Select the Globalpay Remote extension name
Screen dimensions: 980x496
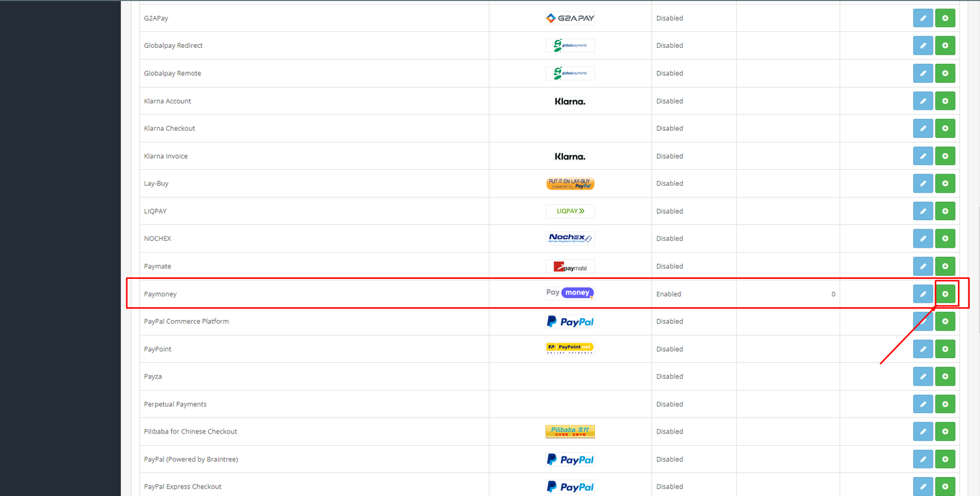172,74
